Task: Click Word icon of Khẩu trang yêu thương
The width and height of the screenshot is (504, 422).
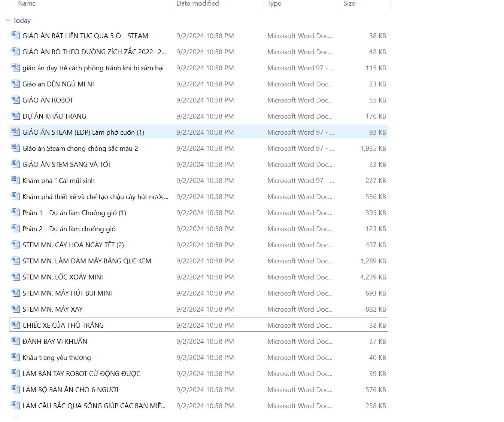Action: [16, 357]
